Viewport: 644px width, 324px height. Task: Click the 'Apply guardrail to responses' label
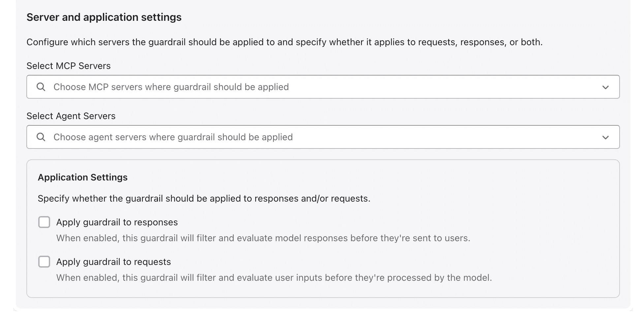click(x=117, y=222)
